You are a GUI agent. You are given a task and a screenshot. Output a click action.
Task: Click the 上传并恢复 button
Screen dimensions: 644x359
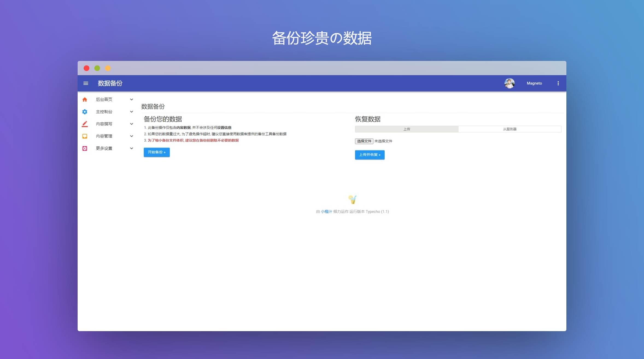click(370, 155)
